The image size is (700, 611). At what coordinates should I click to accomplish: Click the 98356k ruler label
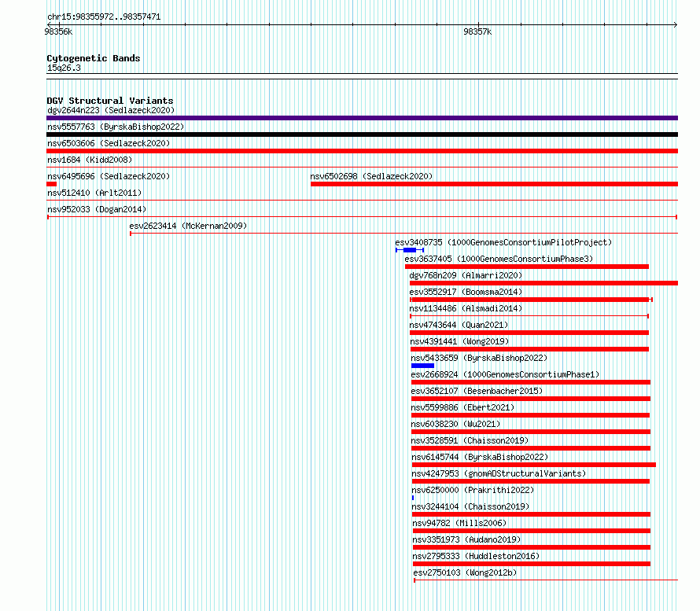point(58,31)
